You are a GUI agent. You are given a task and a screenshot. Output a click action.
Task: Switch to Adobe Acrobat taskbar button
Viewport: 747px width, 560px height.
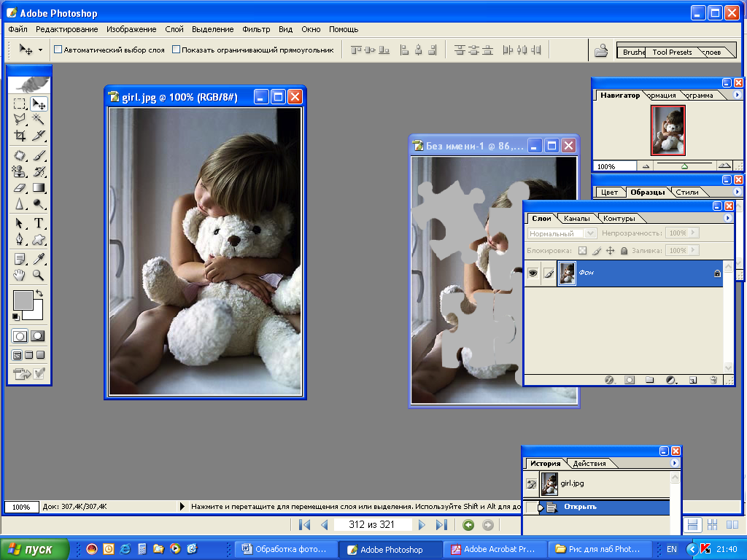tap(494, 549)
